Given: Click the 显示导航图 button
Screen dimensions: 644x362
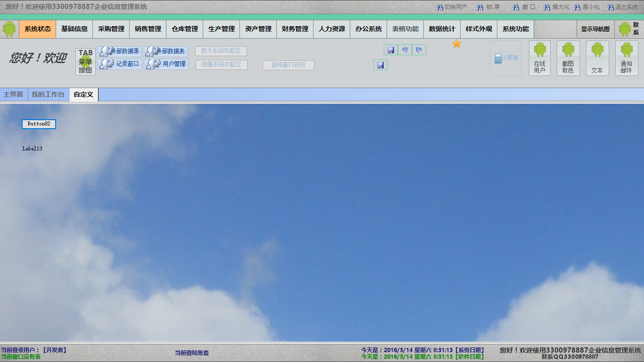Looking at the screenshot, I should tap(595, 29).
